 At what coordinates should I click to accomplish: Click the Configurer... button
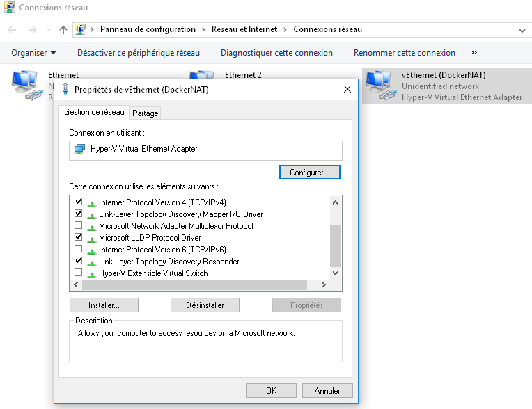309,172
